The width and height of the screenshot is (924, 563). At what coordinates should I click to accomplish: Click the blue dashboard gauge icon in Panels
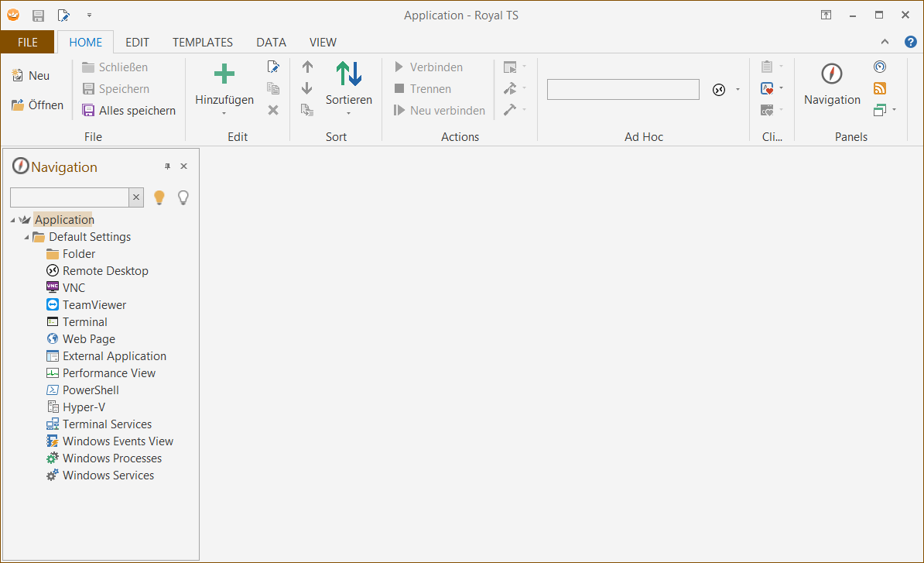coord(880,67)
